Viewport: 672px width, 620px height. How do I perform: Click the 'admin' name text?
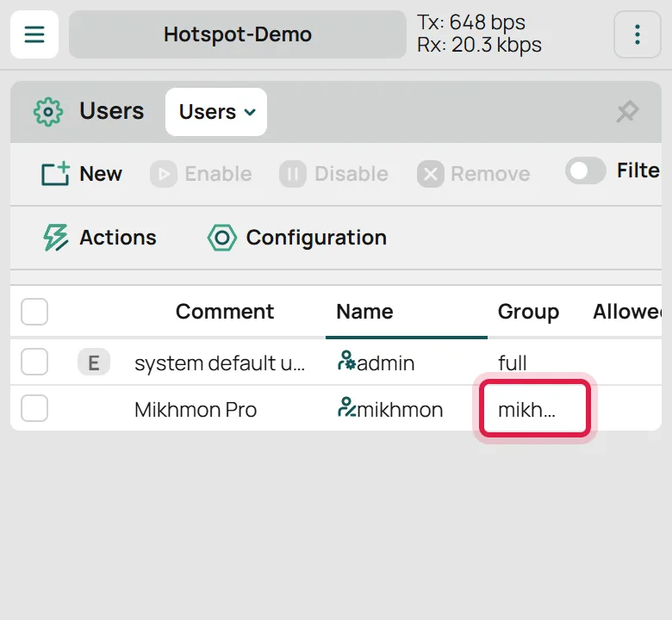[x=386, y=363]
